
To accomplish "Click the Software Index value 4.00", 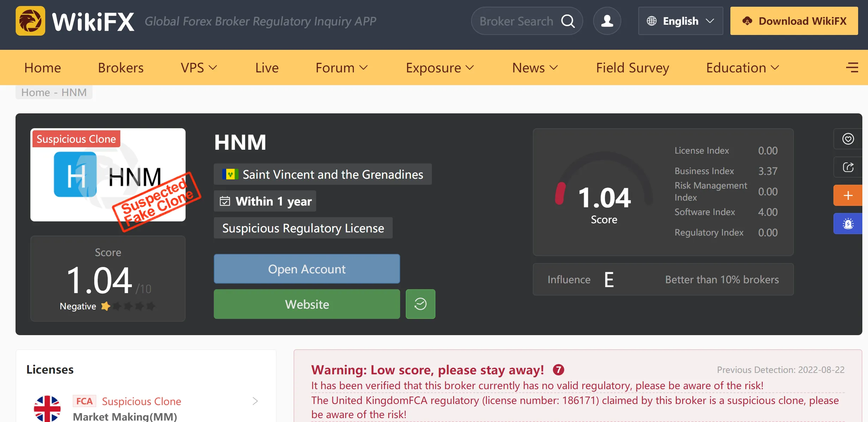I will click(x=768, y=212).
